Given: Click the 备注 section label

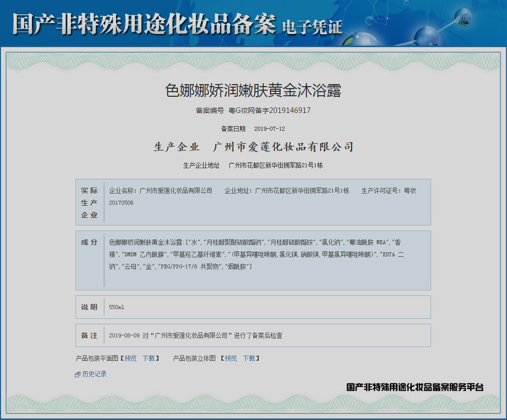Looking at the screenshot, I should pos(89,335).
